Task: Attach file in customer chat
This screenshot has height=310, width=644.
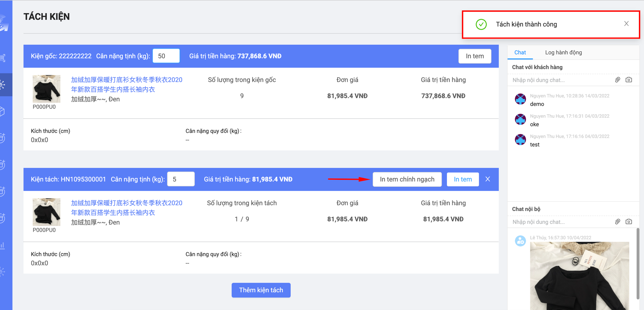Action: [x=617, y=80]
